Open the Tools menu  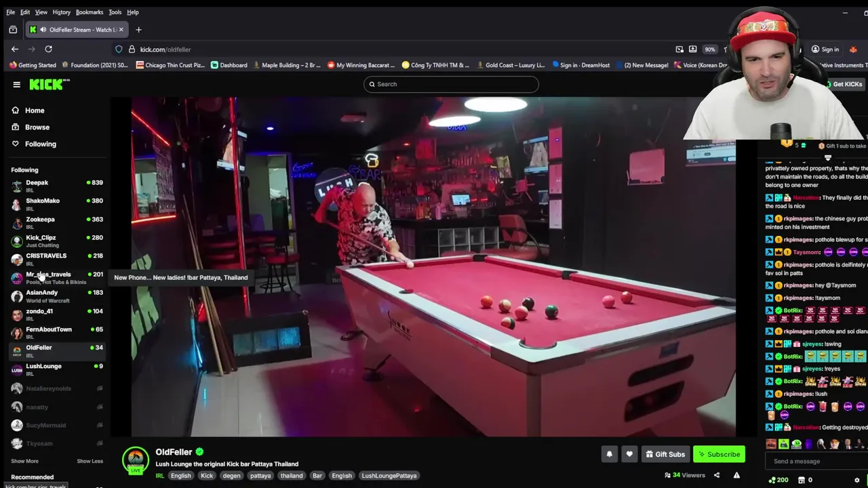[115, 12]
